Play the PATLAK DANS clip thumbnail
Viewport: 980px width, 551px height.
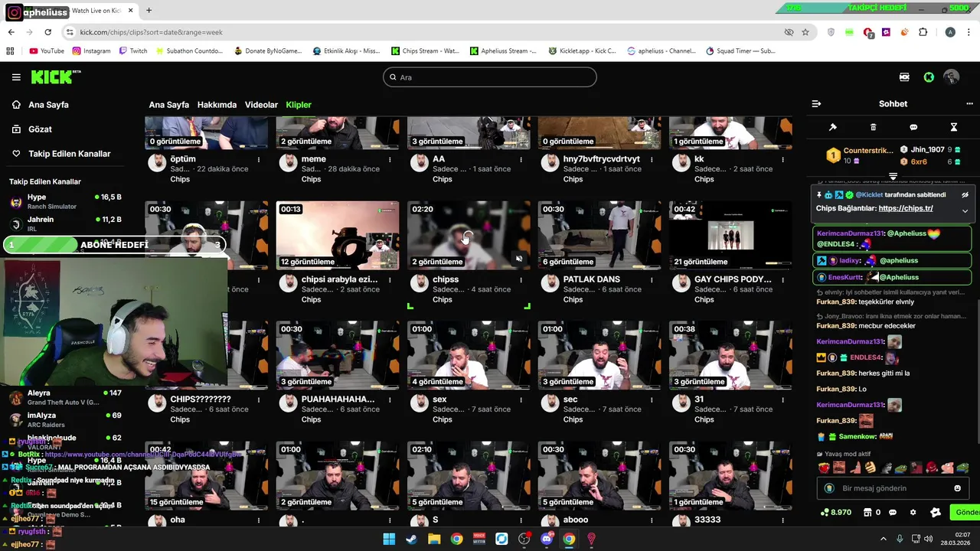[599, 235]
